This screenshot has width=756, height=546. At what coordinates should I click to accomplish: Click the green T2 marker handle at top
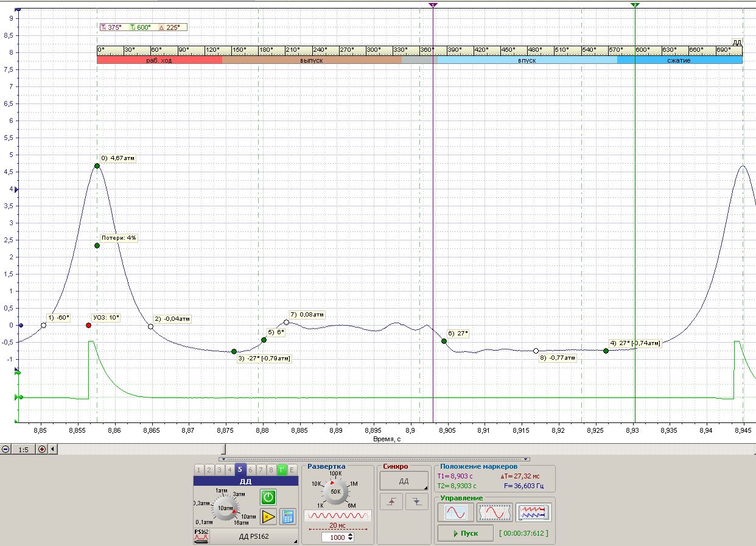click(635, 4)
